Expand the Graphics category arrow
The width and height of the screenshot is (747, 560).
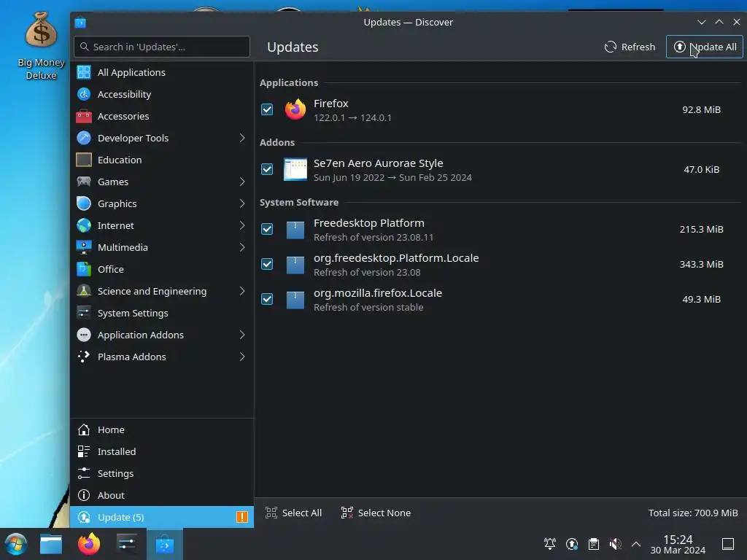[x=242, y=204]
